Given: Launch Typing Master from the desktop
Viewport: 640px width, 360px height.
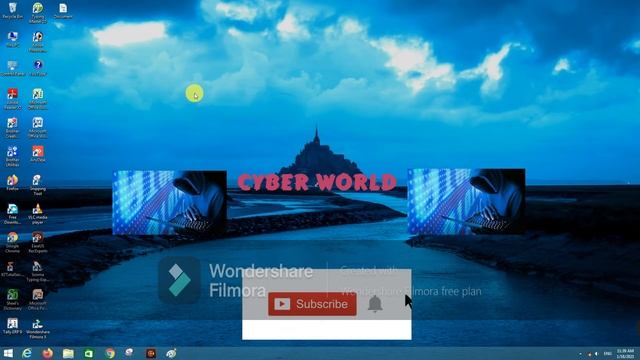Looking at the screenshot, I should (38, 12).
